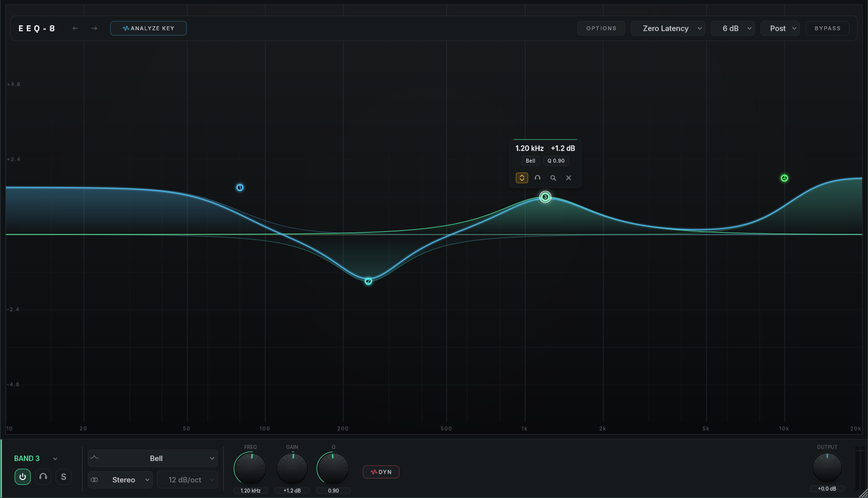Click the Bell type tag in popup
The image size is (868, 498).
click(531, 161)
